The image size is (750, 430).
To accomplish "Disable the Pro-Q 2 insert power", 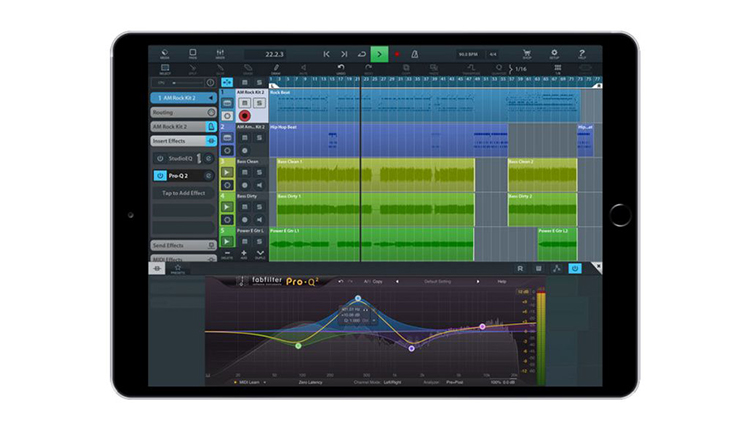I will (160, 176).
